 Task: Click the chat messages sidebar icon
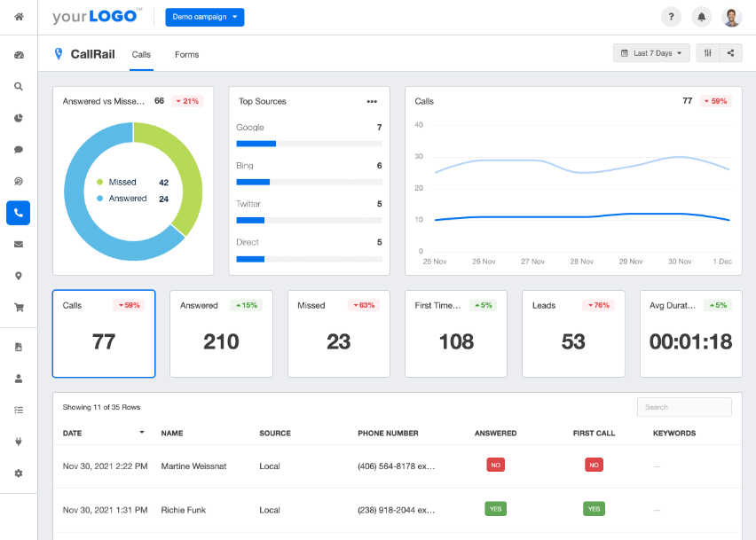coord(19,149)
